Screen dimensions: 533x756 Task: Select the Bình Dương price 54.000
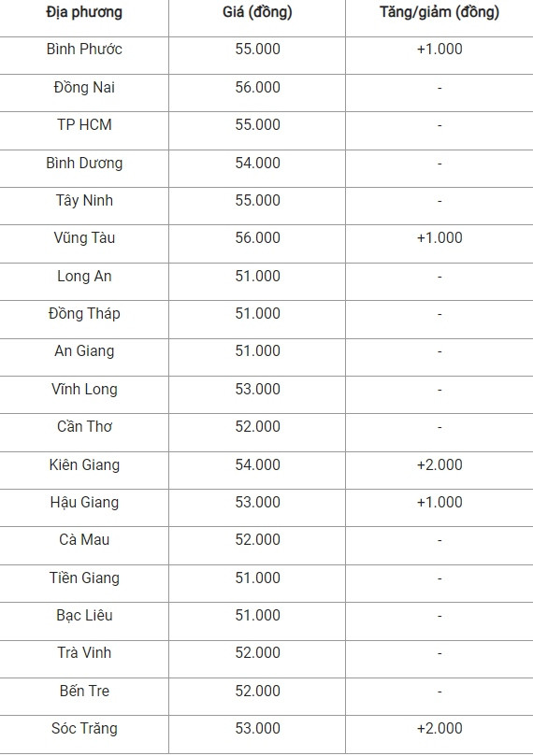(x=257, y=163)
